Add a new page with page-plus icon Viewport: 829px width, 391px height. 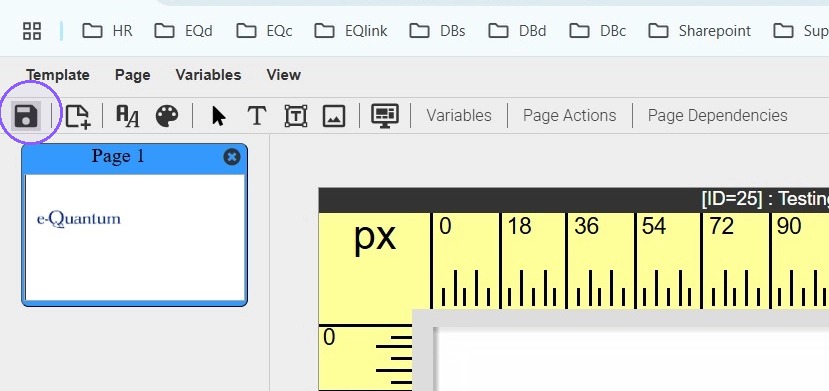78,116
